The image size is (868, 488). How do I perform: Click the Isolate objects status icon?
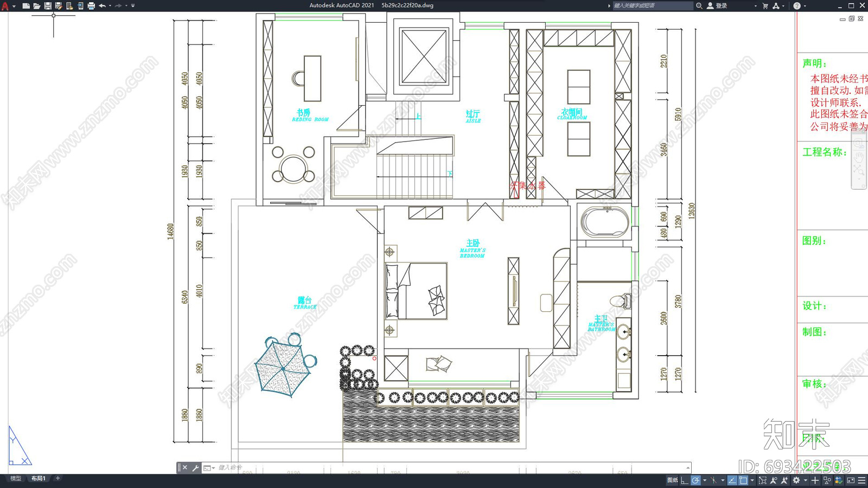(827, 480)
